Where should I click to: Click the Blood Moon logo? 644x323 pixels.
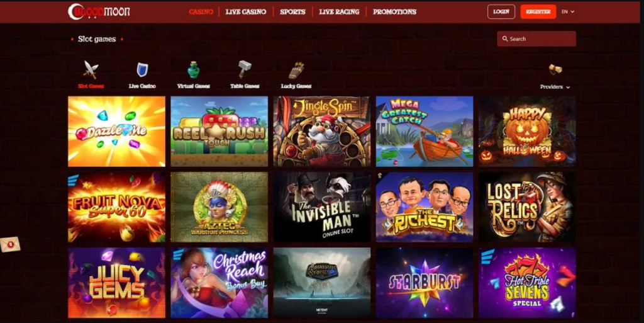click(99, 11)
